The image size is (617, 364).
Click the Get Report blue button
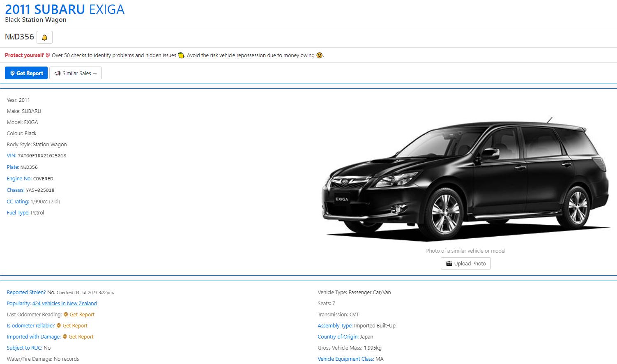26,73
